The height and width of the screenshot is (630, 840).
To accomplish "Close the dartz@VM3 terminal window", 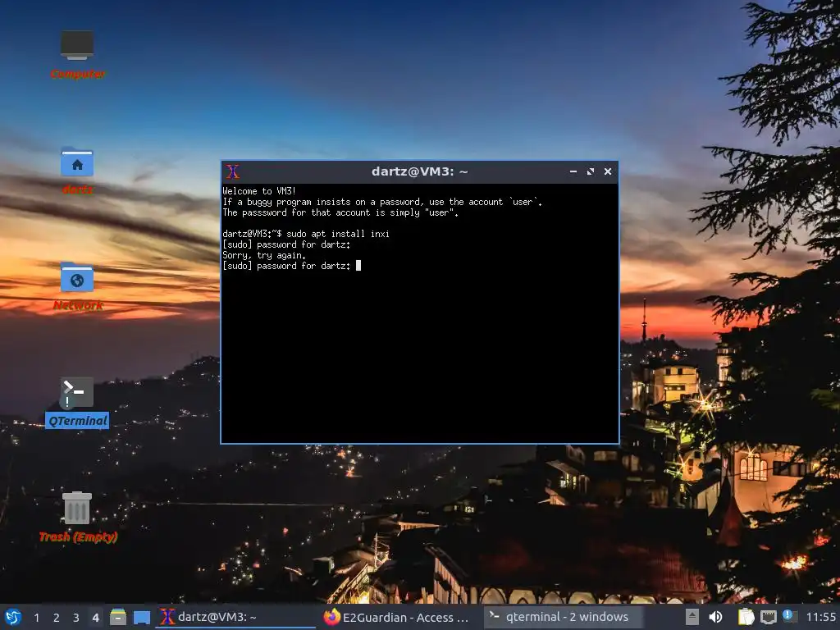I will [x=608, y=171].
